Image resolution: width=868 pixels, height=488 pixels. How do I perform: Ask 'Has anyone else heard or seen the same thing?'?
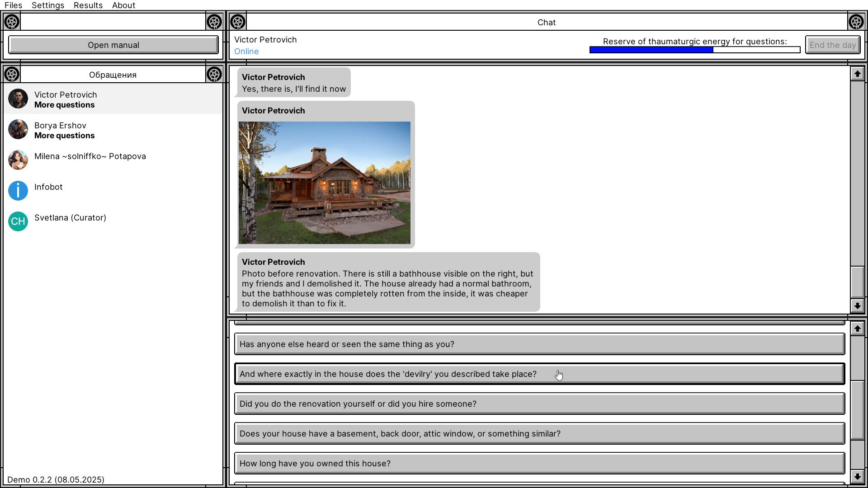coord(539,344)
